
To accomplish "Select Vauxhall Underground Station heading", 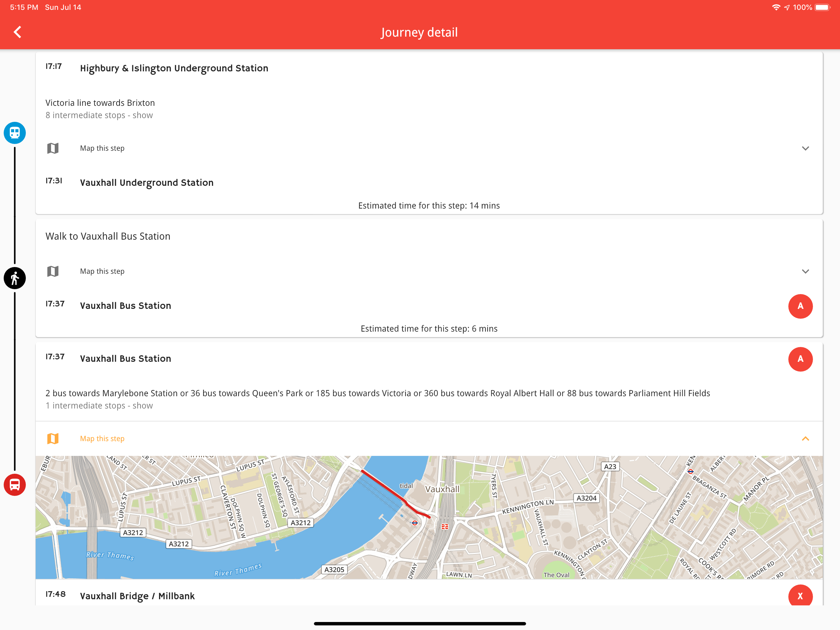I will pyautogui.click(x=147, y=183).
